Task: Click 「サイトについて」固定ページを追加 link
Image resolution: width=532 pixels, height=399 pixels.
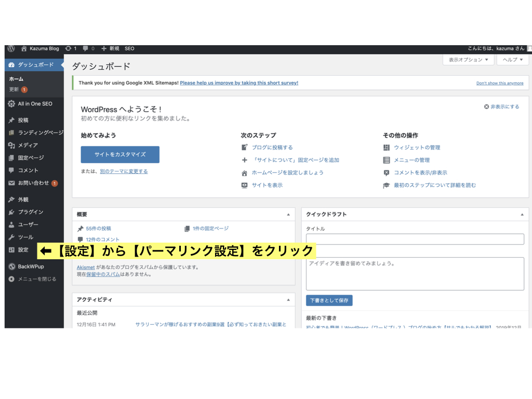Action: (296, 160)
